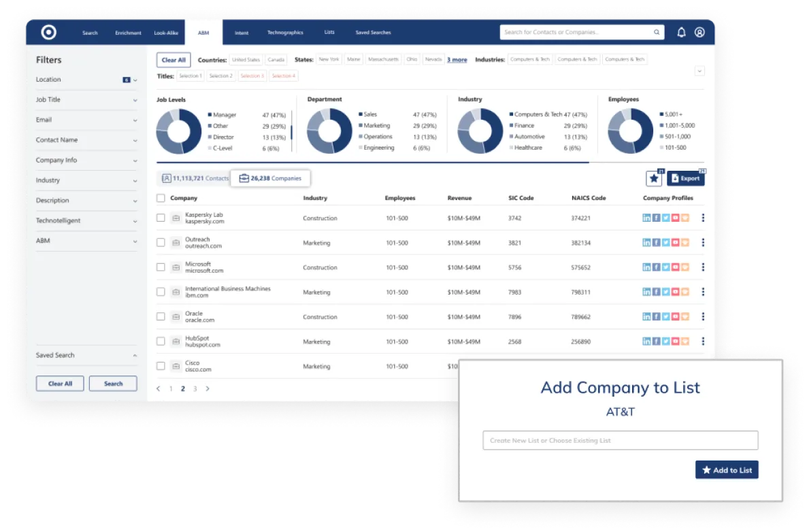Open more options for Kaspersky Lab row
This screenshot has width=807, height=532.
[703, 218]
